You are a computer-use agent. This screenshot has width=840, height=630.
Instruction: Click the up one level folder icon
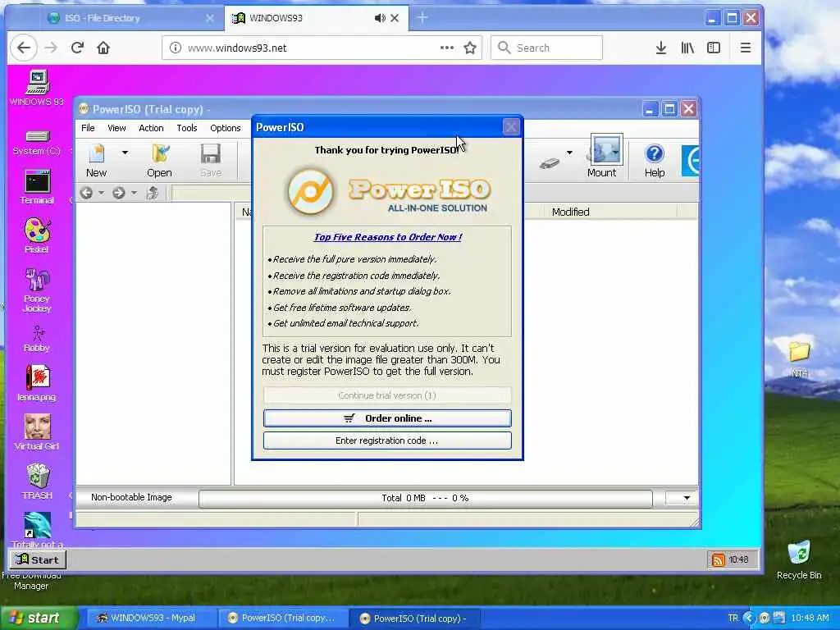(153, 193)
